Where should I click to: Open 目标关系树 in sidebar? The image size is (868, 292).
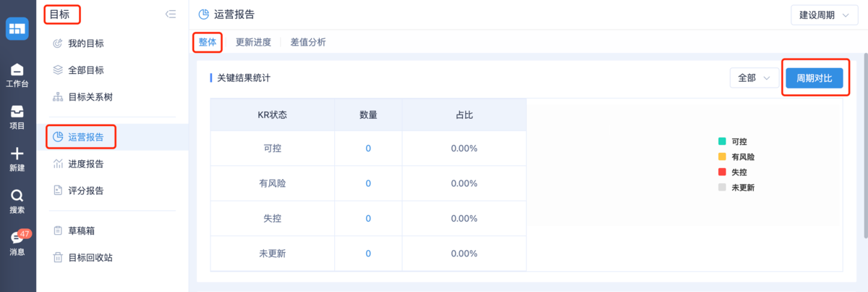click(x=90, y=97)
